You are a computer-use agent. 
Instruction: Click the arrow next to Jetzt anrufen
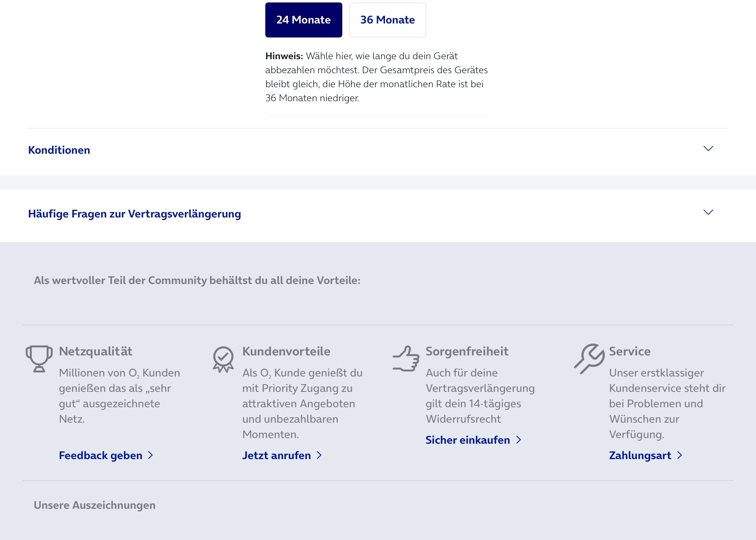[319, 455]
